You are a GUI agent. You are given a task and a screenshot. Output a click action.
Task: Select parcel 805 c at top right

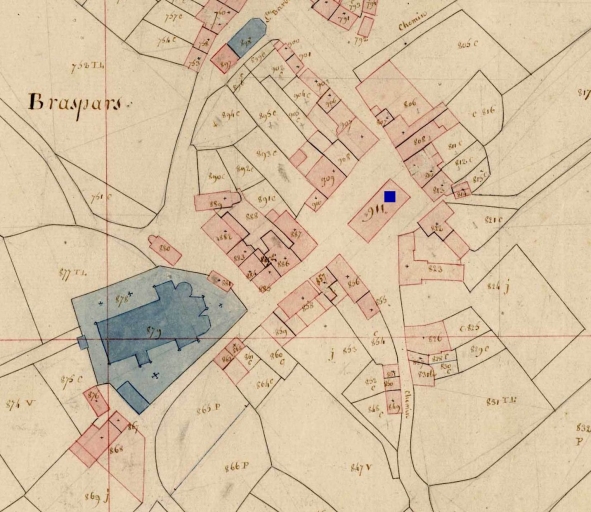(x=468, y=44)
